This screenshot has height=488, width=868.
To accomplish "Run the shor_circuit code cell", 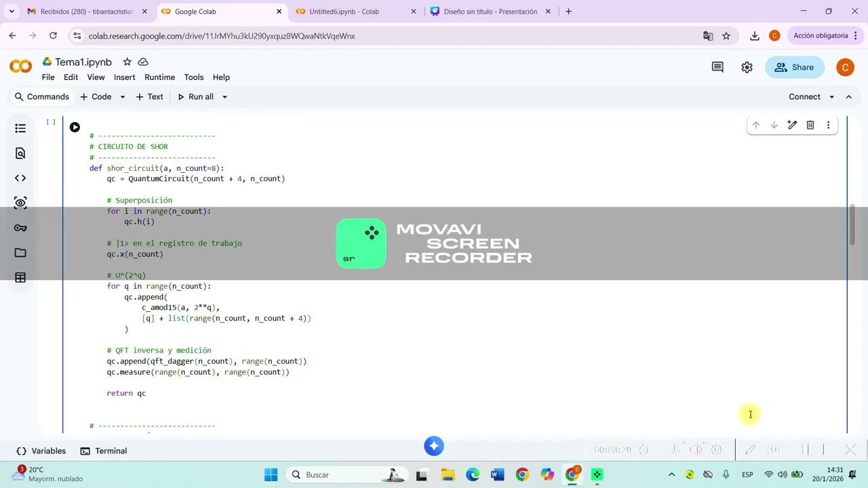I will click(x=75, y=127).
